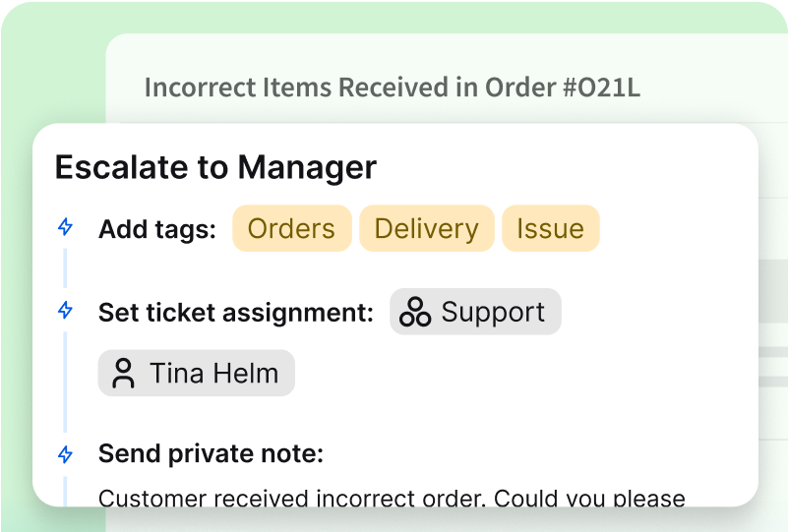Click the order number #O21L in the title

(x=601, y=88)
